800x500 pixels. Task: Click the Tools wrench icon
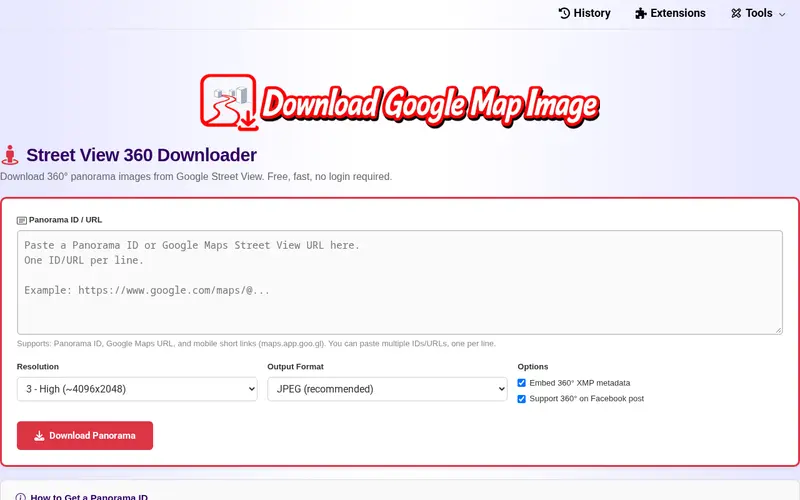click(736, 13)
